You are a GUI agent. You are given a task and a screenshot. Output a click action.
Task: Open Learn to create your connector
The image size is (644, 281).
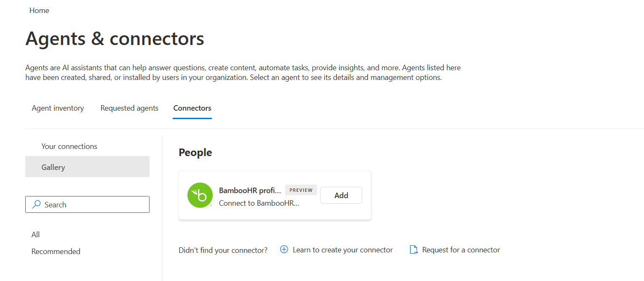(x=343, y=250)
